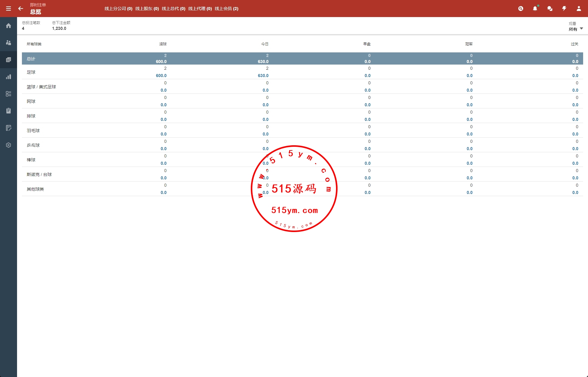Expand the 观看 所有 dropdown

pyautogui.click(x=576, y=29)
